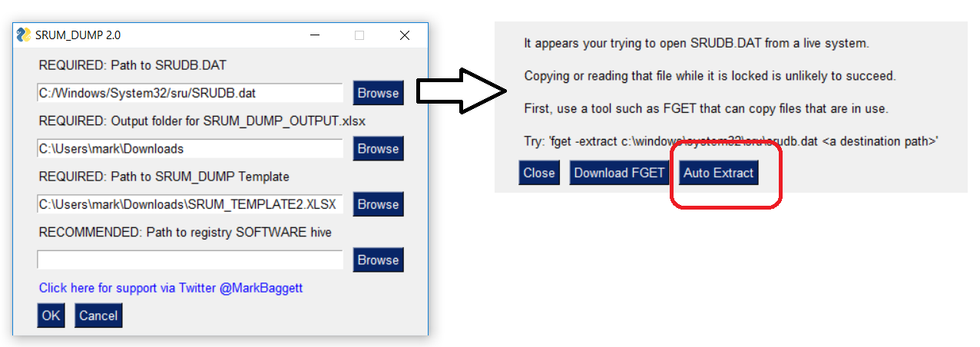This screenshot has height=347, width=980.
Task: Minimize the SRUM_DUMP 2.0 window
Action: click(314, 35)
